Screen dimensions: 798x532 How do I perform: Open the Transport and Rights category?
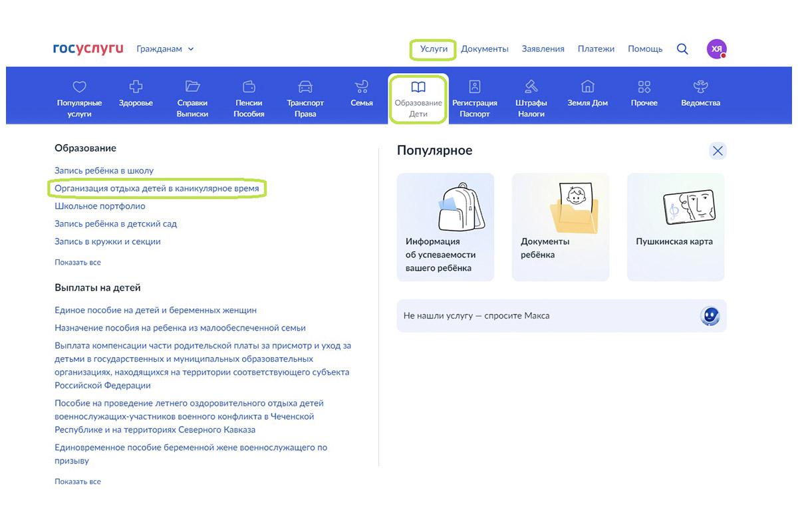305,97
